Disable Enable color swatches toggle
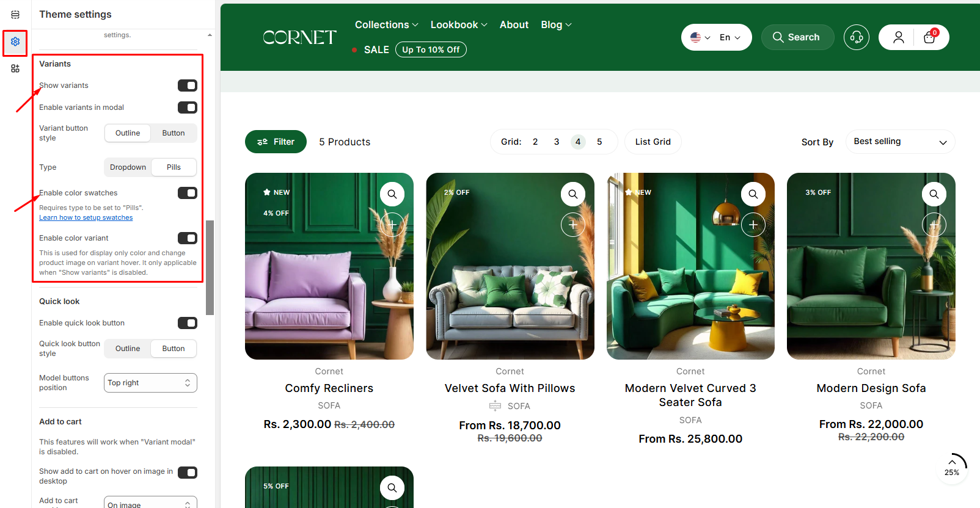The width and height of the screenshot is (980, 508). point(188,193)
